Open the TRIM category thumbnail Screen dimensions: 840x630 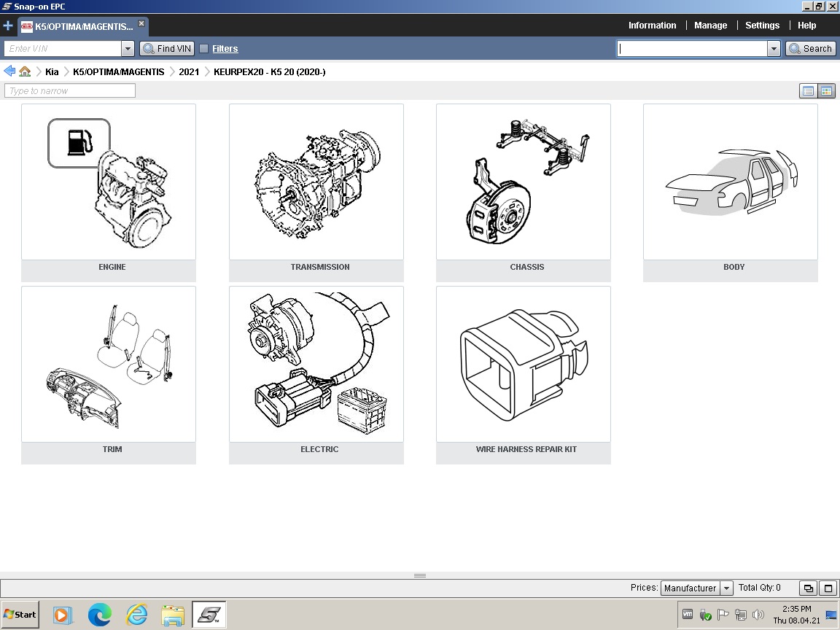pos(109,365)
